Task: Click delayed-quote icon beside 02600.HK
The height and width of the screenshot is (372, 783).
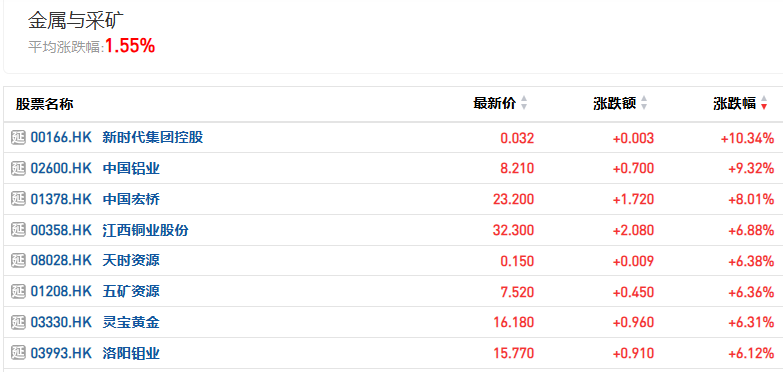Action: 18,168
